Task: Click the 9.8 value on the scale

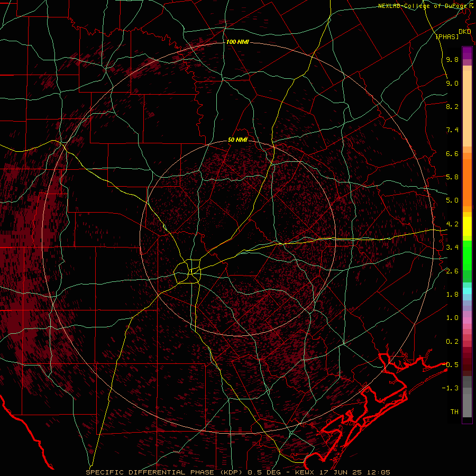Action: [452, 59]
